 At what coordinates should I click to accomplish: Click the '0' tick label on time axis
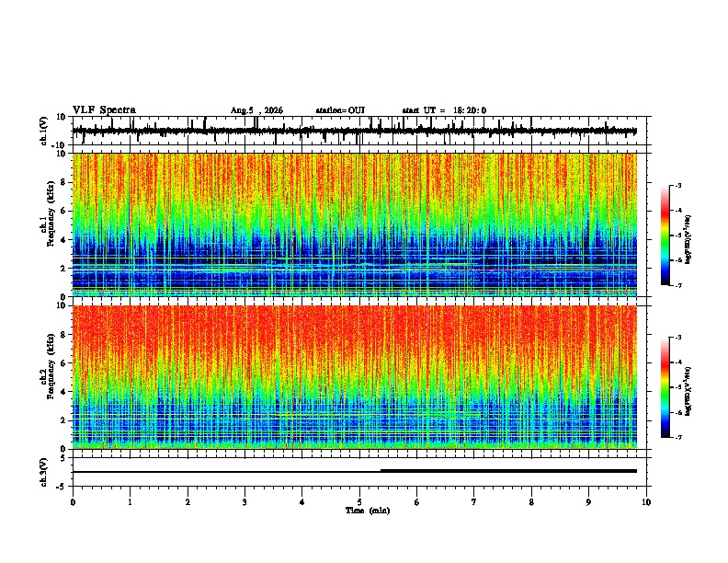coord(73,502)
